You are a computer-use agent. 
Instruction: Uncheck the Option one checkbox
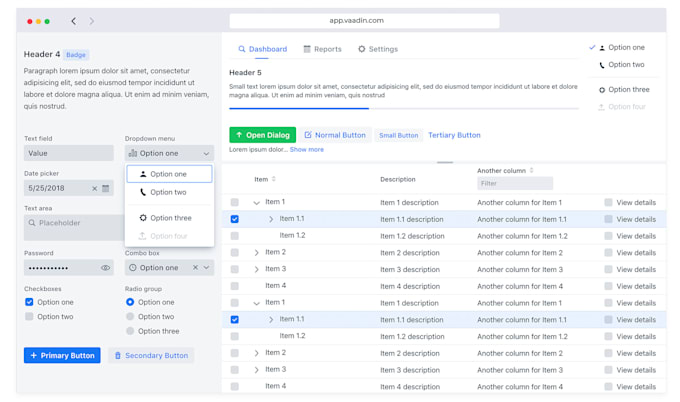click(x=29, y=302)
